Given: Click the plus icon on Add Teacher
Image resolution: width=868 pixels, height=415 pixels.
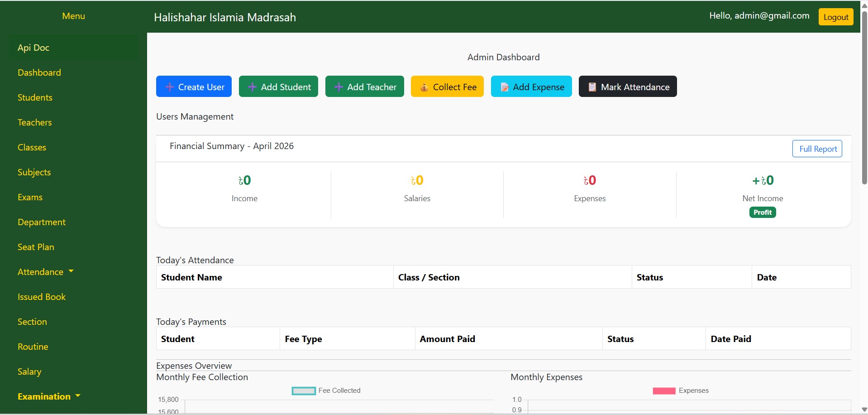Looking at the screenshot, I should (339, 87).
